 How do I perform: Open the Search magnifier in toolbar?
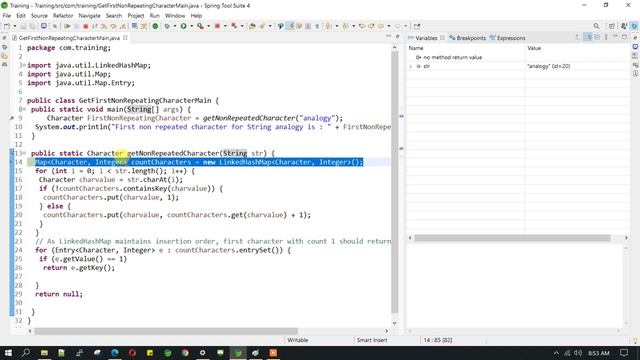tap(596, 26)
